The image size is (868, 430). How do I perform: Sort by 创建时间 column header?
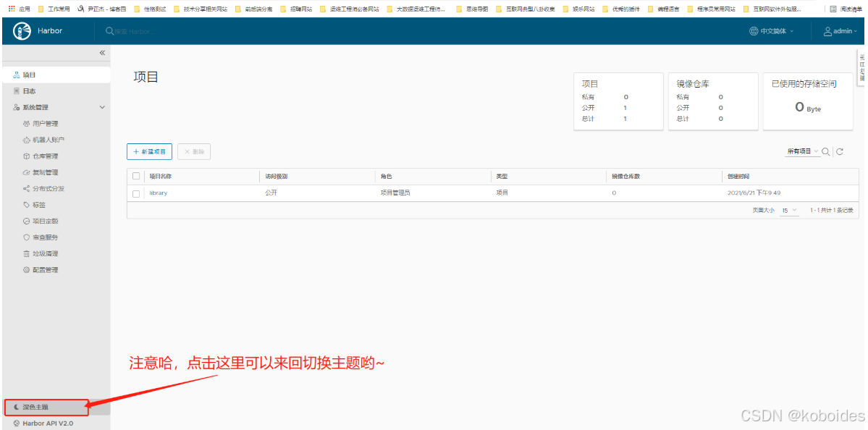(738, 177)
